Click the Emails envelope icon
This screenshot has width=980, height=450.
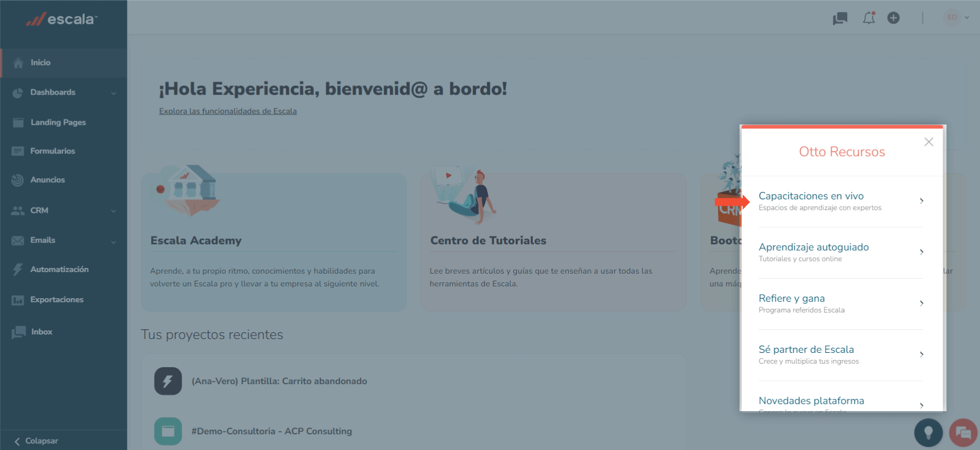(18, 240)
